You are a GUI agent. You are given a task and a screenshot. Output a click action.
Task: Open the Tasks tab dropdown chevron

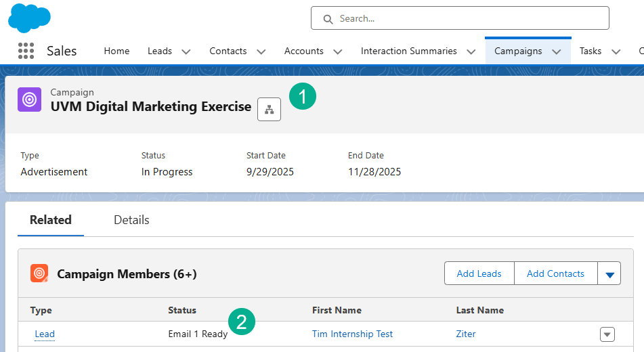(x=616, y=51)
